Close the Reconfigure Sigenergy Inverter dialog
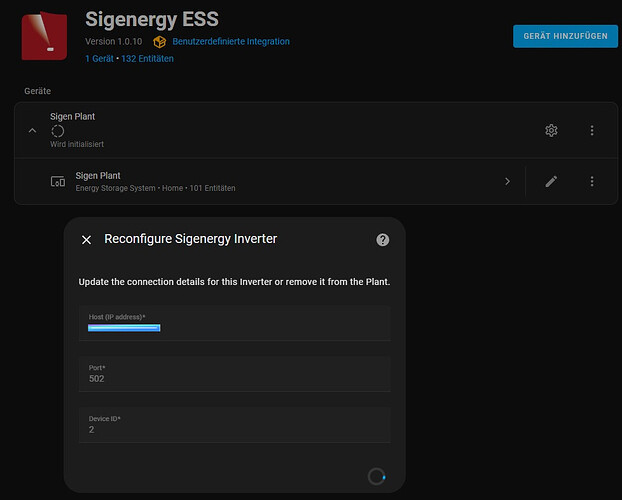This screenshot has width=622, height=500. click(86, 240)
